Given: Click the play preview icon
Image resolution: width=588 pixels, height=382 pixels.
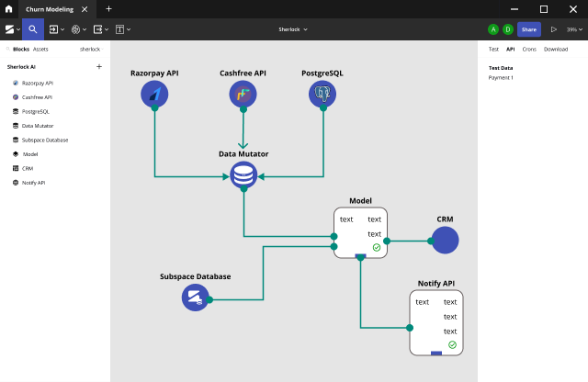Looking at the screenshot, I should [553, 29].
